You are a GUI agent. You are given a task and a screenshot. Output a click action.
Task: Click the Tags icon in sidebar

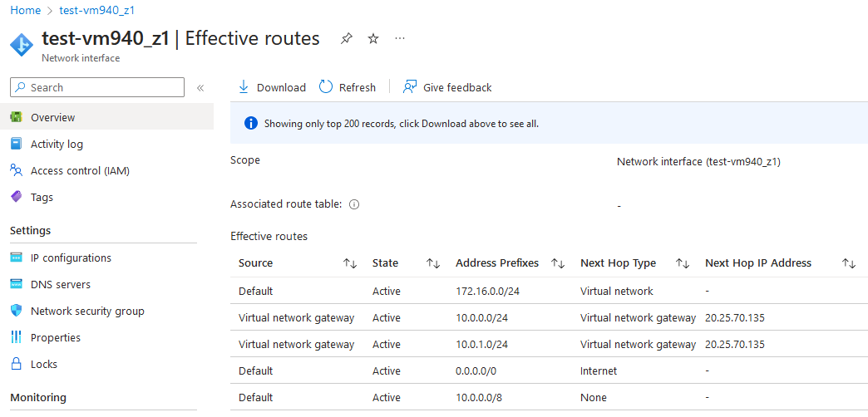16,197
